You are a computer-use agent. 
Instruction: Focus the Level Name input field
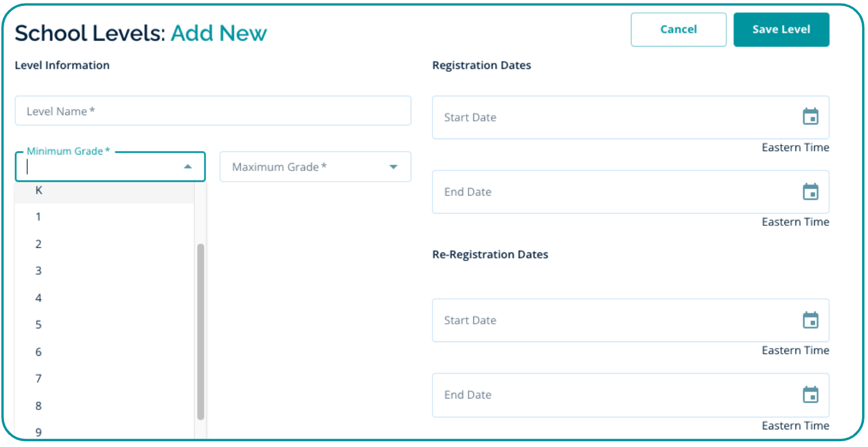click(x=212, y=111)
